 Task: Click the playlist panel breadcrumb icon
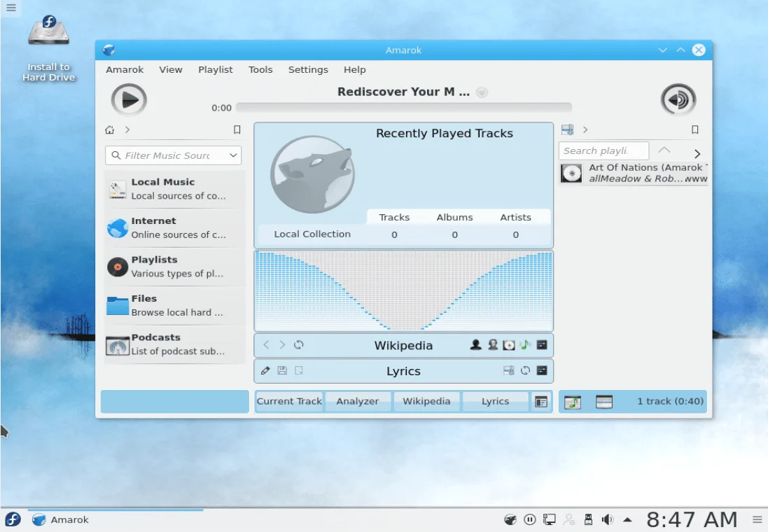[x=568, y=129]
